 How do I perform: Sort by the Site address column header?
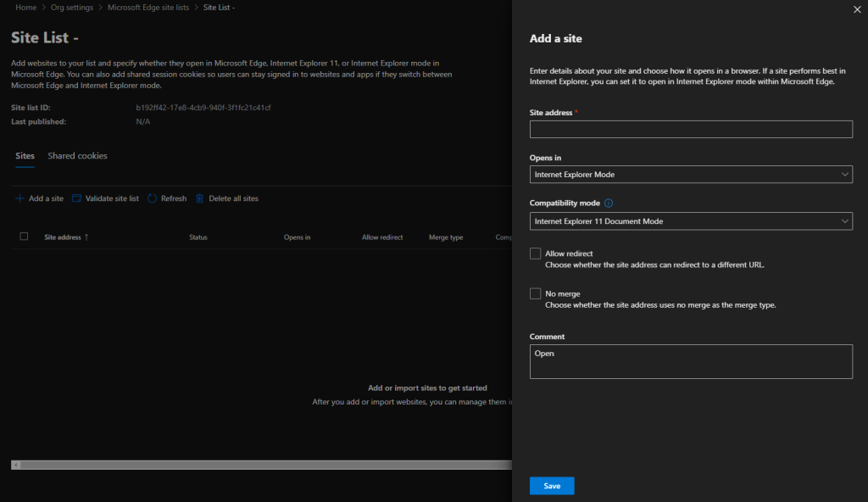(x=63, y=237)
